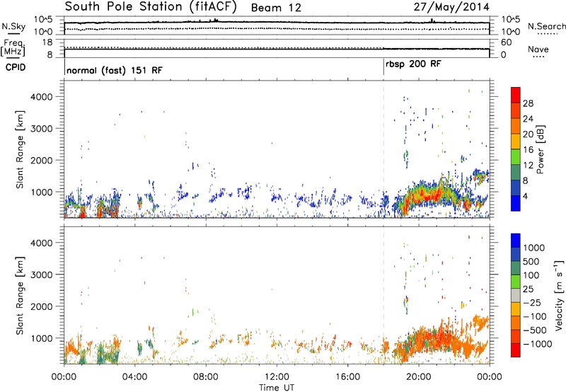This screenshot has height=392, width=566.
Task: Click the date '27/May/2014'
Action: pyautogui.click(x=451, y=7)
